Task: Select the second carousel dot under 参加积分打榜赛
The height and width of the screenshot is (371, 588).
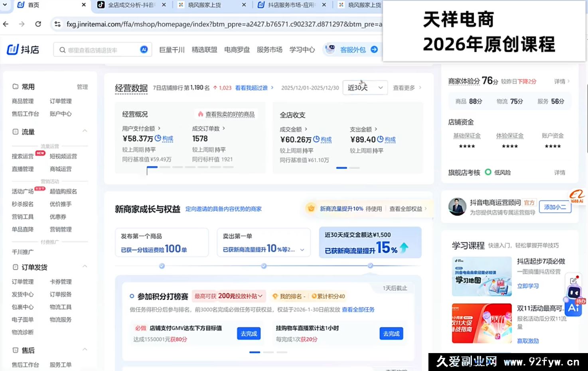Action: (268, 352)
